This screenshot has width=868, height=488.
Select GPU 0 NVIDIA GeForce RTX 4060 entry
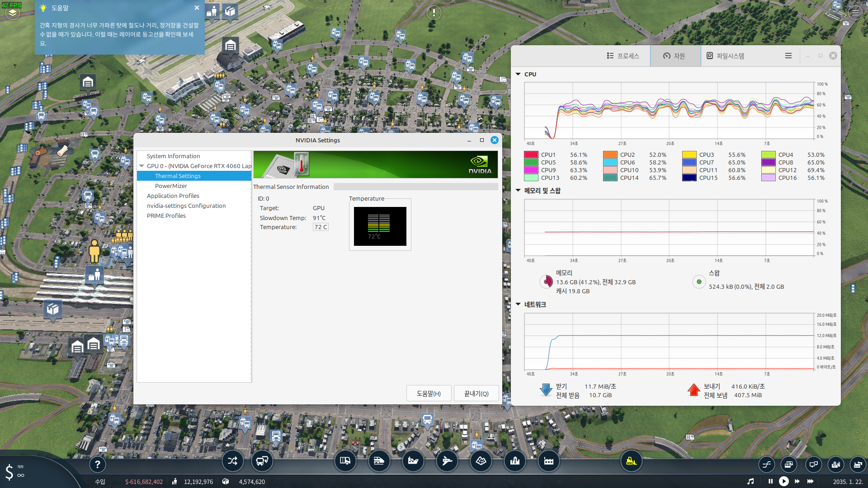199,166
